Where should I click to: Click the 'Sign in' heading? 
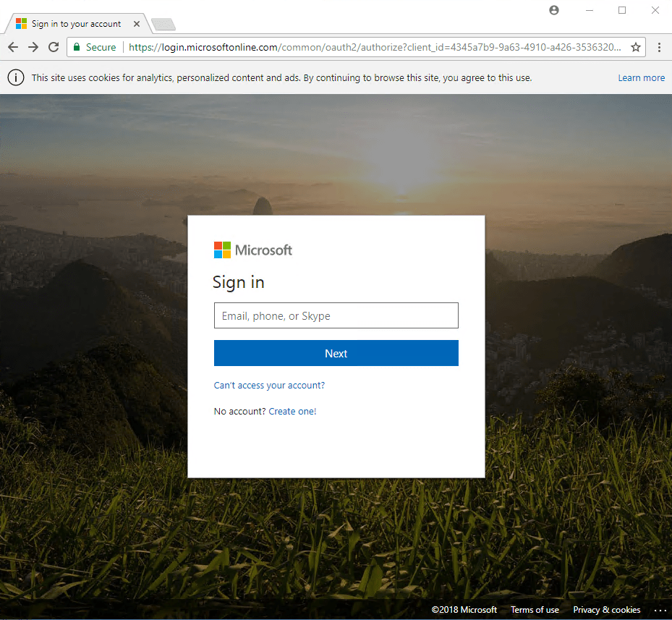pos(238,283)
